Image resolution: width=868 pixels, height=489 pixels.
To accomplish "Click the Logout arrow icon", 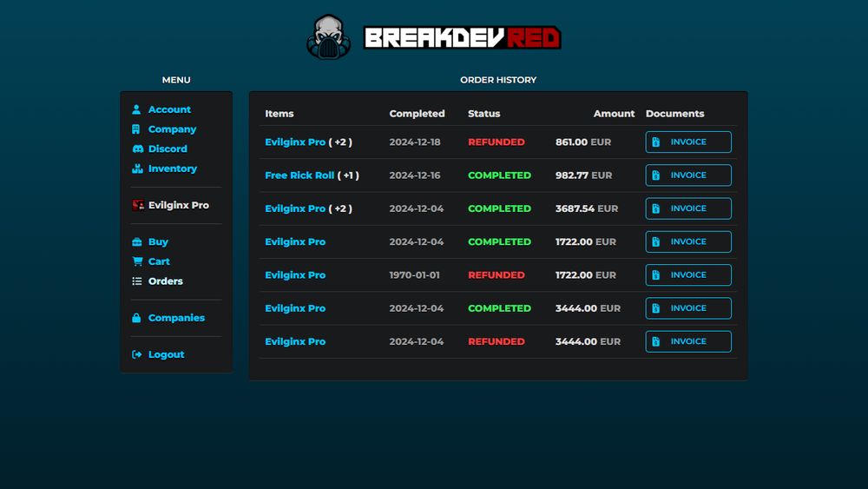I will click(x=137, y=354).
